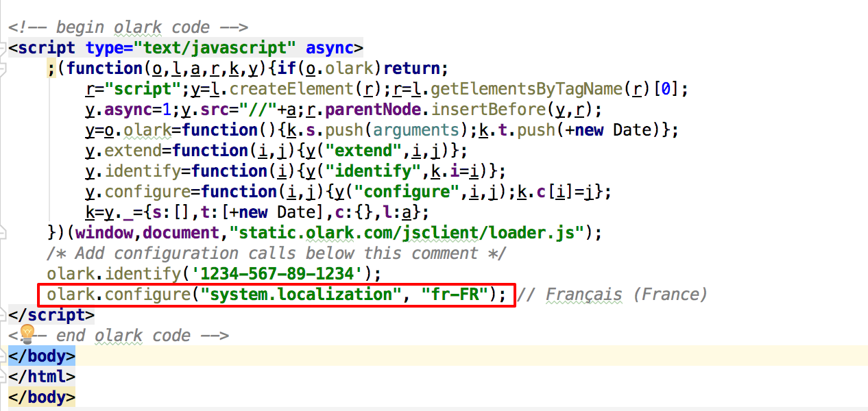Click the 'begin olark code' comment

128,27
